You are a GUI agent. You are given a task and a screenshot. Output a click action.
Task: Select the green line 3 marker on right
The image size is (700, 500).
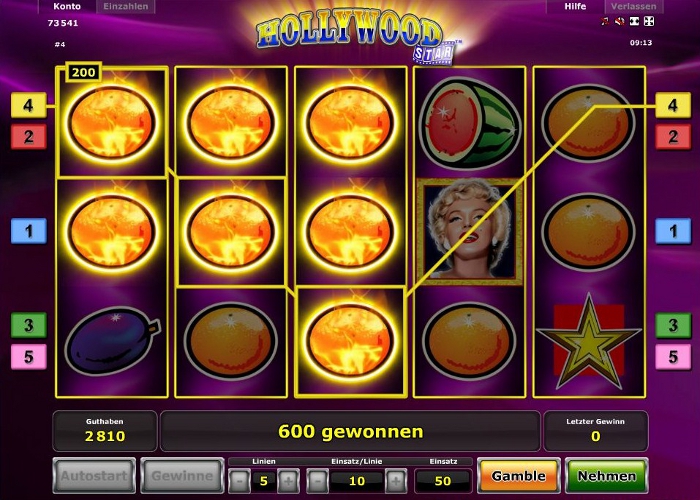[x=673, y=325]
